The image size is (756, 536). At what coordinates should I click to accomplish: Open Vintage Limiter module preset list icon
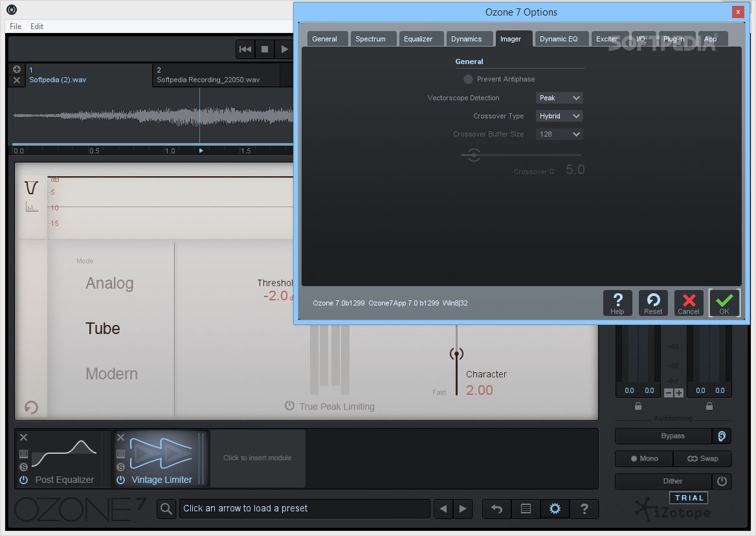coord(120,454)
